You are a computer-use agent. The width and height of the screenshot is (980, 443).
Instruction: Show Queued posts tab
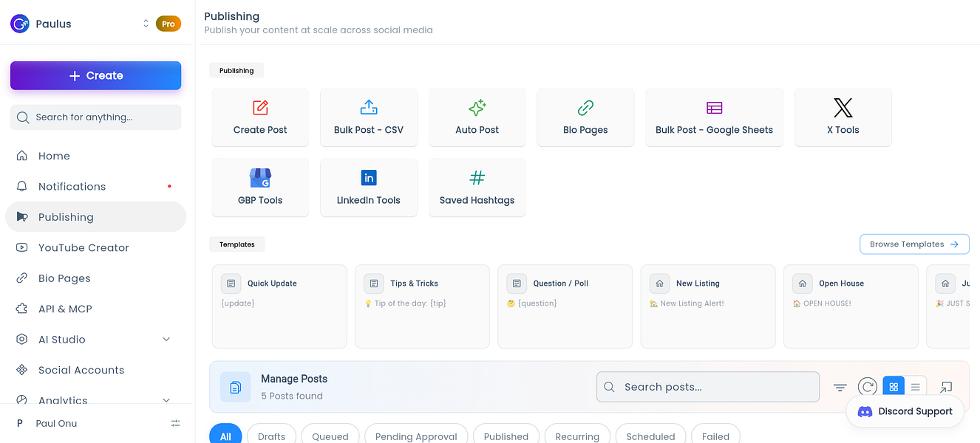tap(330, 436)
